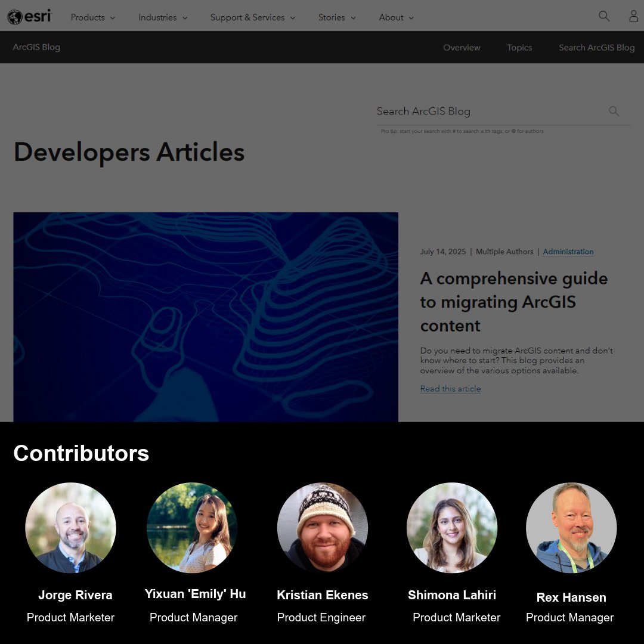This screenshot has width=644, height=644.
Task: Click the Product Engineer role text
Action: tap(321, 618)
